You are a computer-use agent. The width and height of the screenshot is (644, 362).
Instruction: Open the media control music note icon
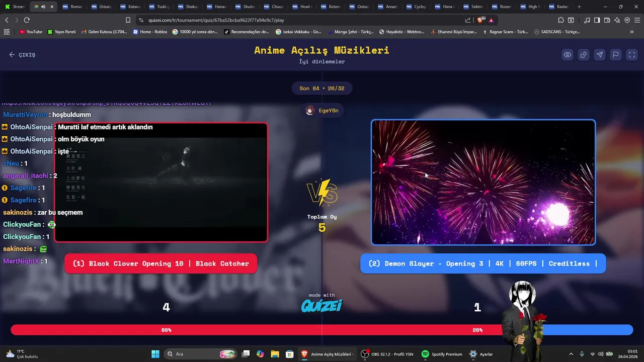(x=587, y=20)
